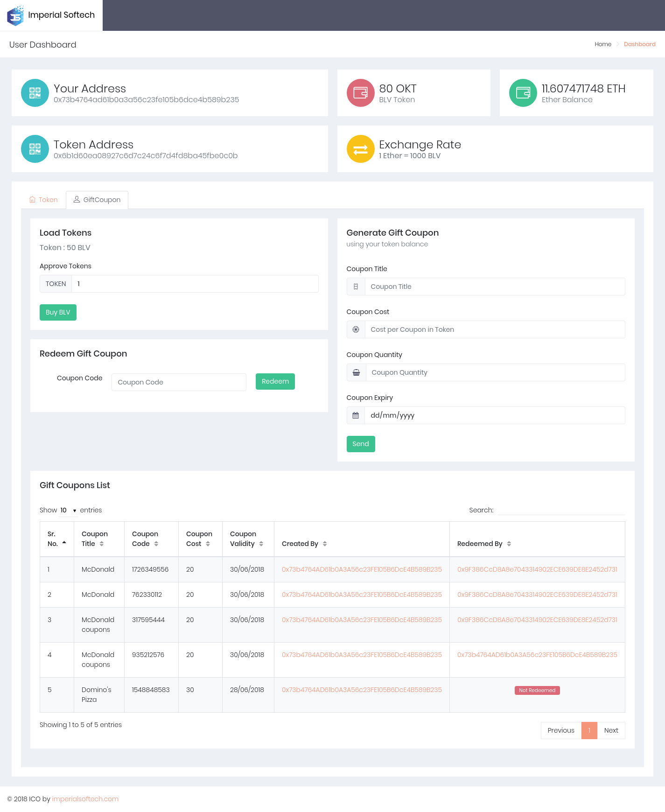Screen dimensions: 665x812
Task: Go to Home breadcrumb
Action: pos(603,44)
